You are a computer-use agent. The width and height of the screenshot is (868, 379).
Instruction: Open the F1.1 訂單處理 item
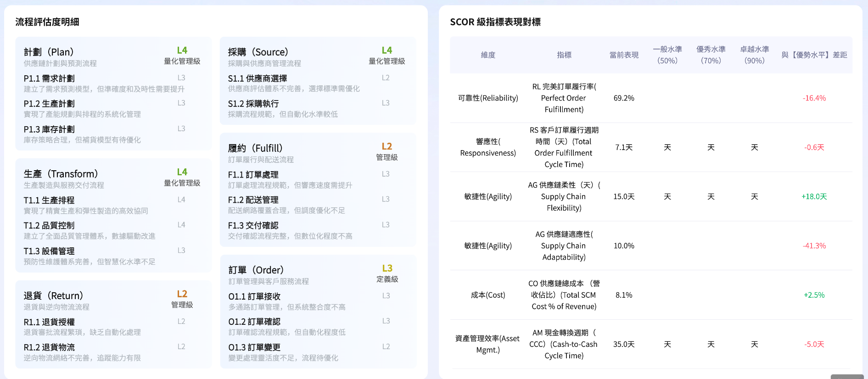pos(317,179)
